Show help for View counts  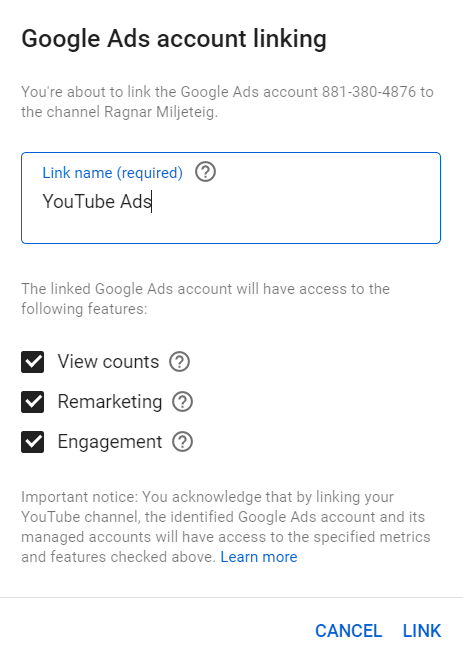pyautogui.click(x=180, y=362)
